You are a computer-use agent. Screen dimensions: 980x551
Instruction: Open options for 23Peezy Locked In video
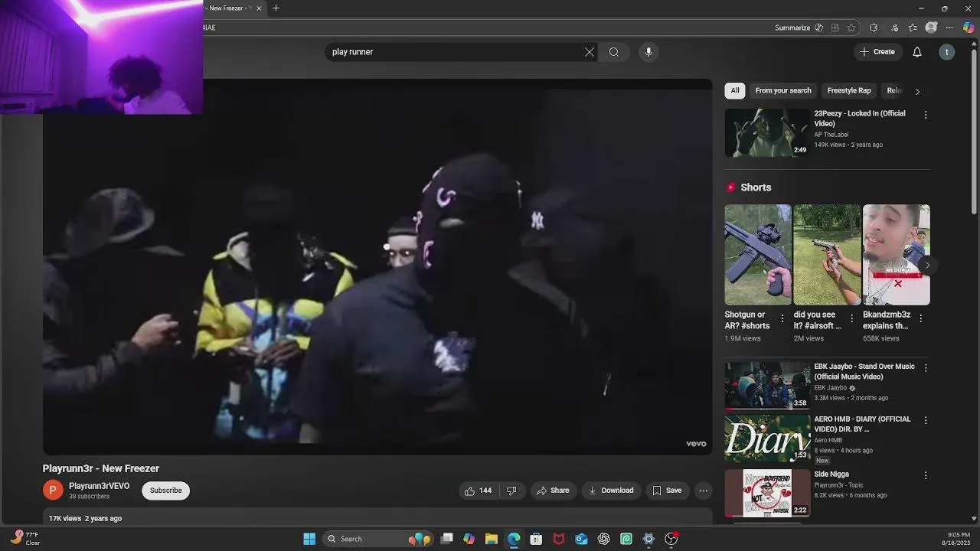coord(926,115)
